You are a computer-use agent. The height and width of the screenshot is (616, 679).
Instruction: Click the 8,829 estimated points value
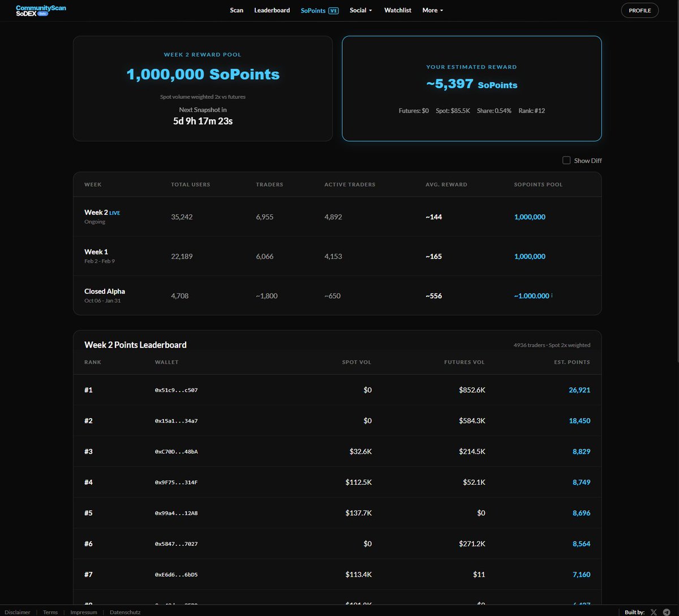[581, 451]
